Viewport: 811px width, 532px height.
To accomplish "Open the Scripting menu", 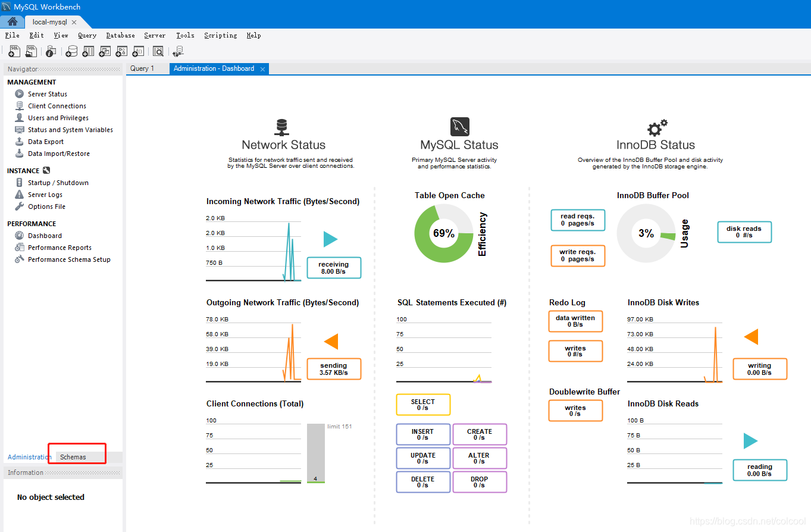I will pos(220,35).
